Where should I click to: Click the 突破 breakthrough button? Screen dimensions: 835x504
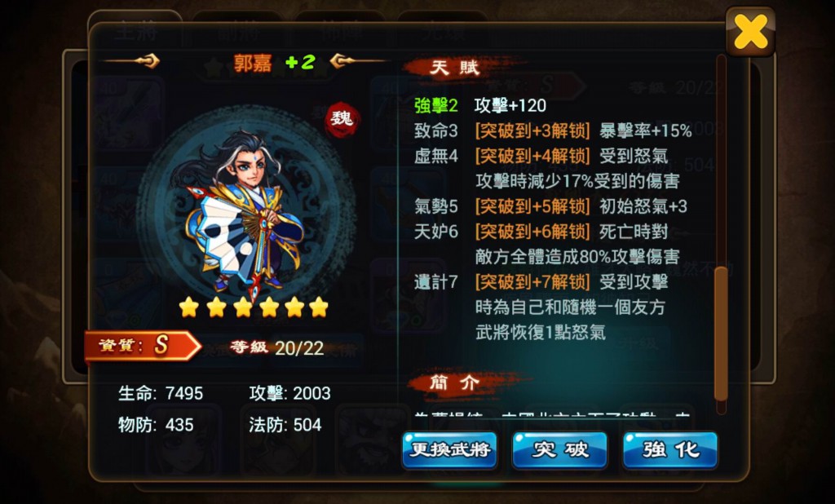pos(559,450)
